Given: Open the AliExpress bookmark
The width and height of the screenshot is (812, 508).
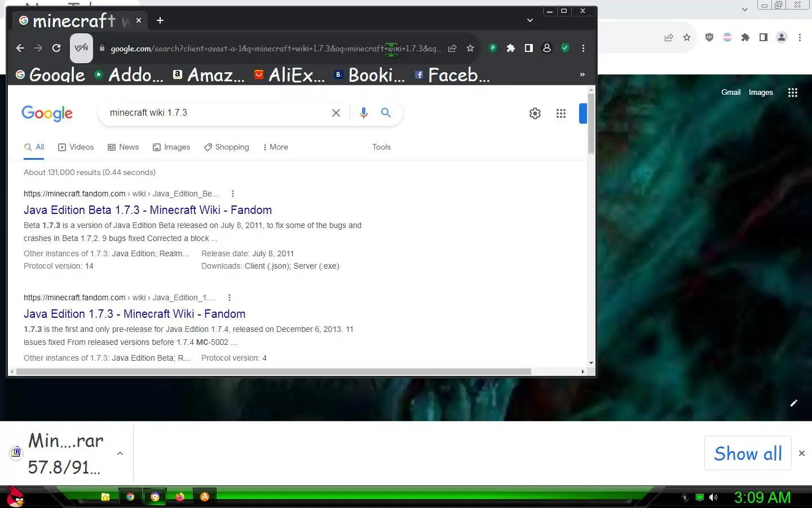Looking at the screenshot, I should coord(289,75).
